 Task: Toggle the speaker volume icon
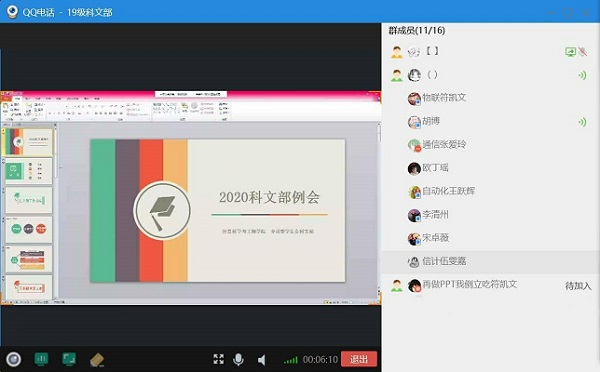tap(262, 360)
